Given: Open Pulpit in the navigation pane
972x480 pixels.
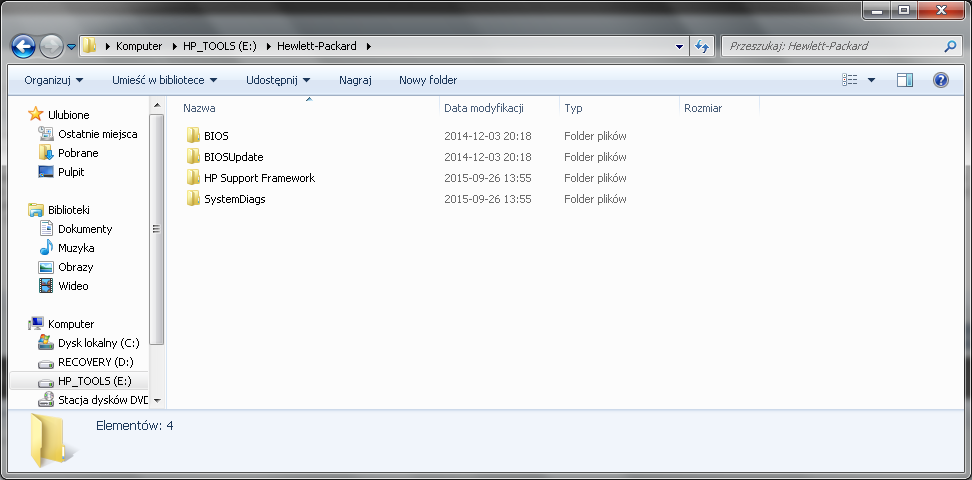Looking at the screenshot, I should 71,172.
